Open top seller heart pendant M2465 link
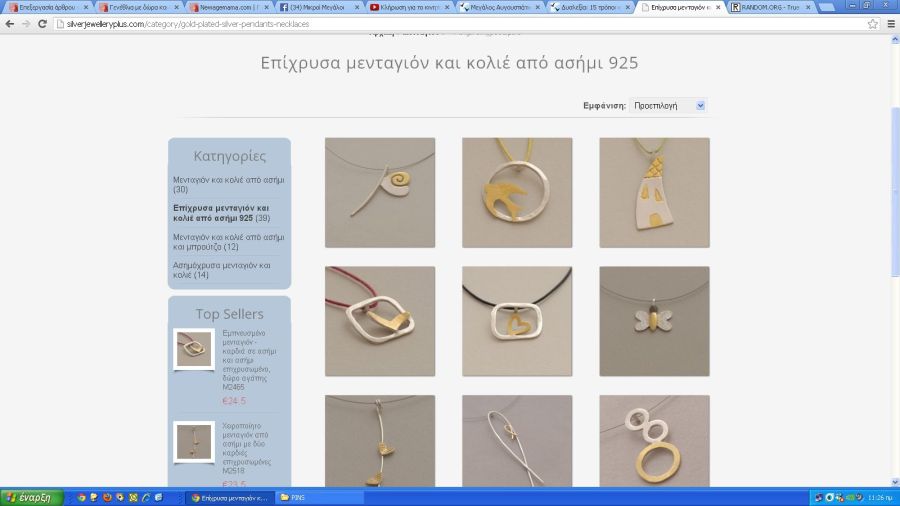This screenshot has width=900, height=506. pyautogui.click(x=249, y=360)
